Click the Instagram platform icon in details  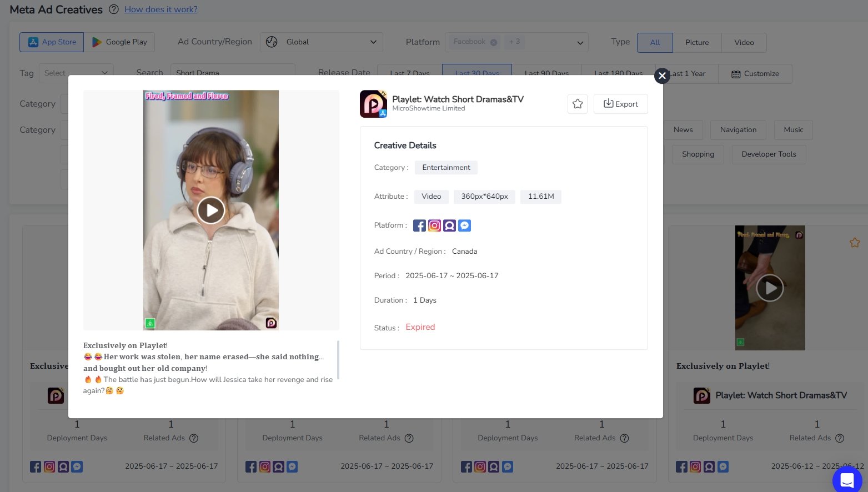(435, 225)
